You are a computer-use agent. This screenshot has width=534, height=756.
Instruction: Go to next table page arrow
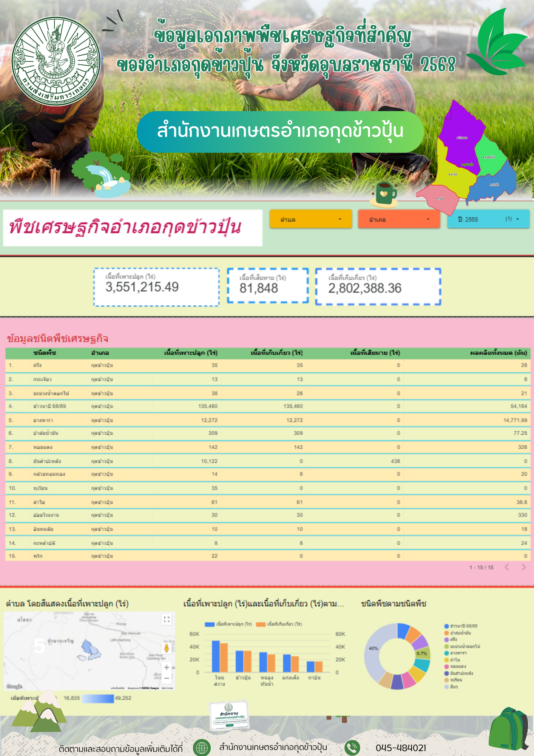[x=523, y=567]
